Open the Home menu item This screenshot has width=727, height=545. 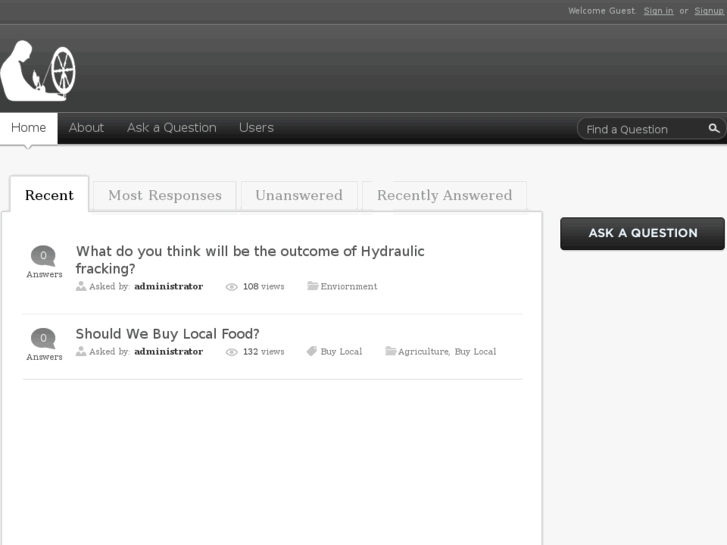tap(28, 128)
